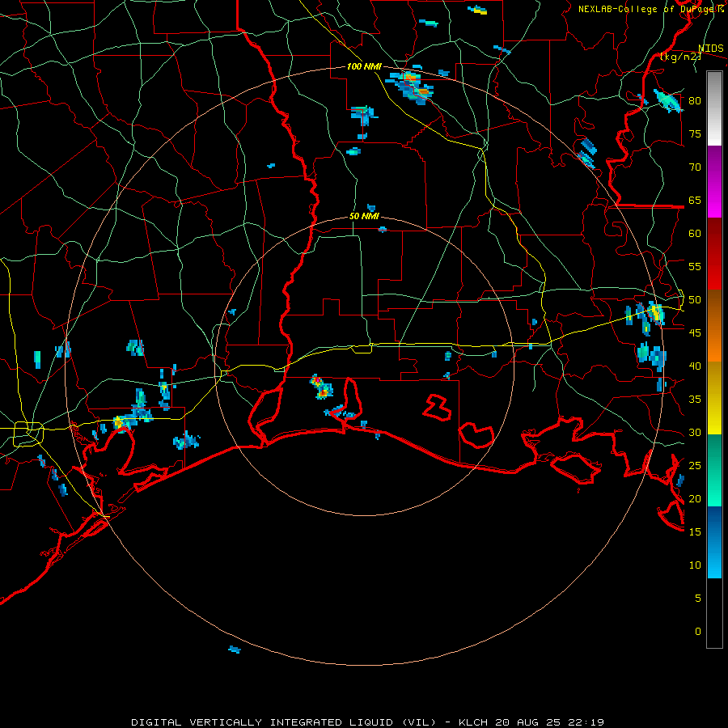This screenshot has width=728, height=728.
Task: Click the bright red segment of the color bar
Action: pos(714,272)
